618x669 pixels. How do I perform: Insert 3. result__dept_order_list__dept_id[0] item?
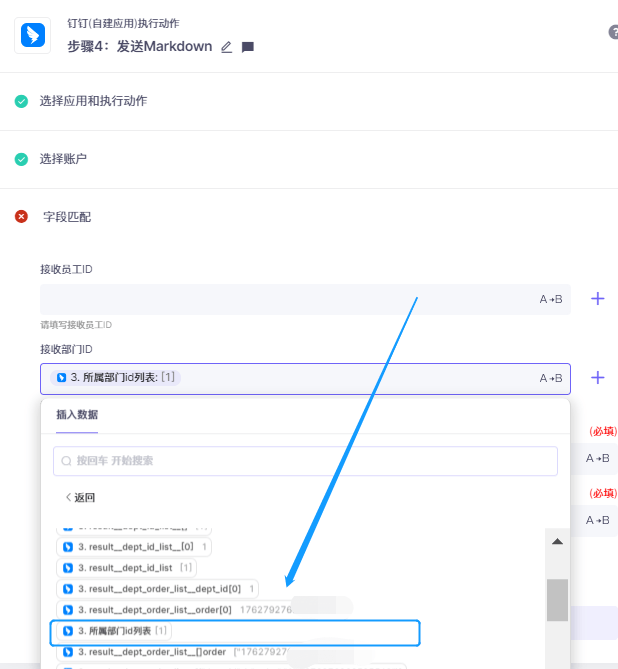(x=157, y=589)
